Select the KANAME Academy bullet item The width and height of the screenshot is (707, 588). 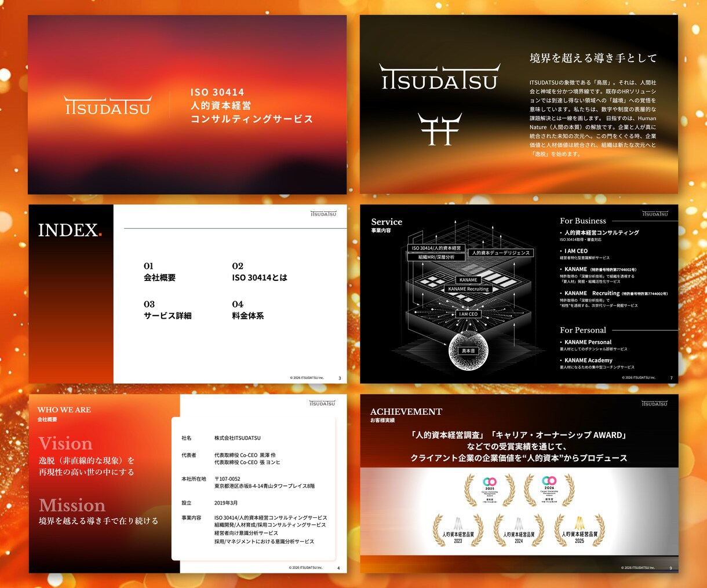[x=597, y=363]
